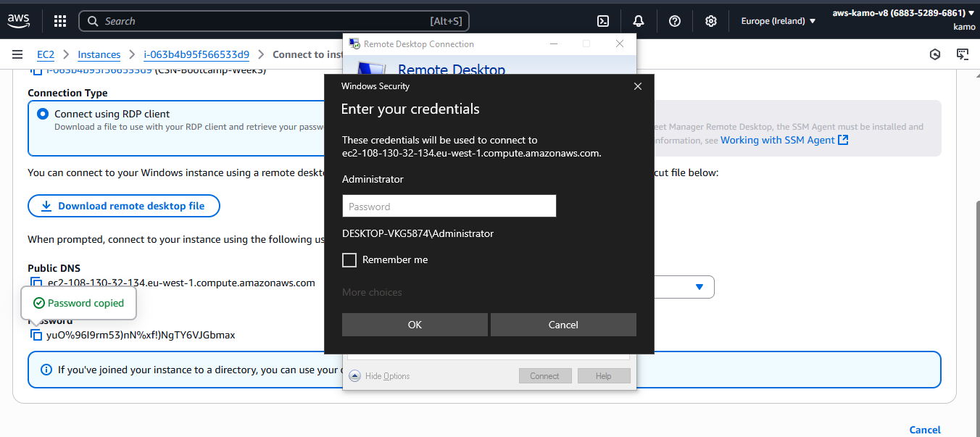Viewport: 980px width, 437px height.
Task: Copy the Public DNS using its copy icon
Action: pos(36,283)
